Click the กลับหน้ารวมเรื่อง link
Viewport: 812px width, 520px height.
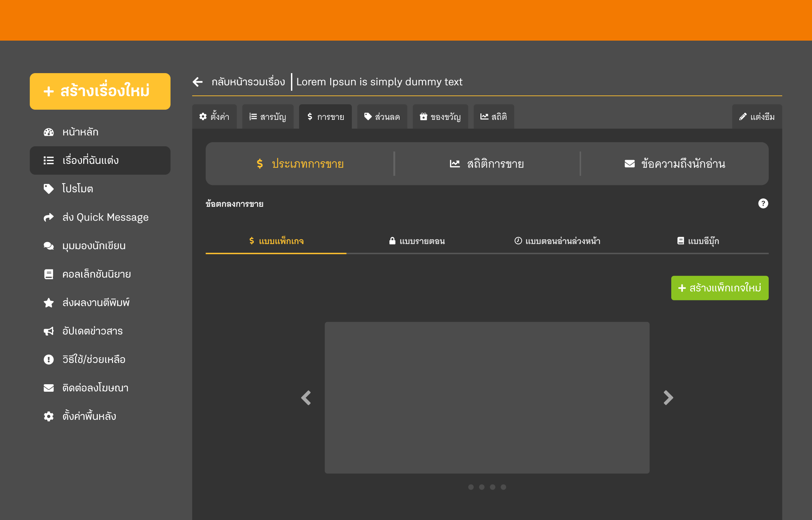(x=248, y=82)
